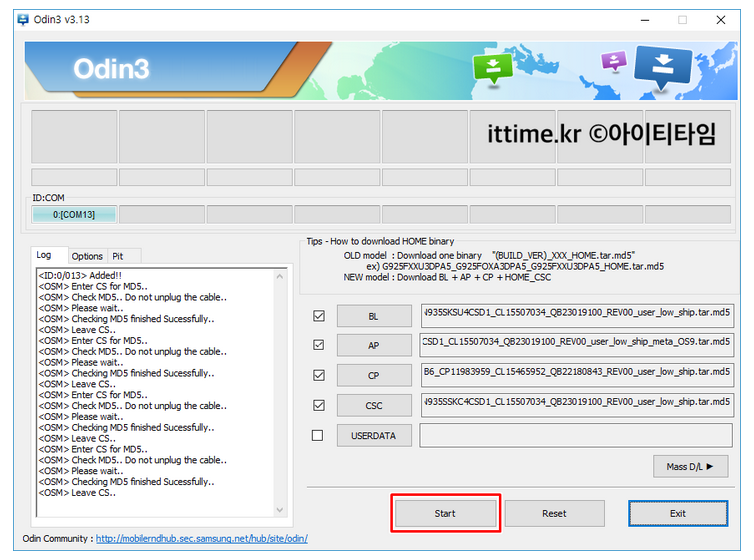Open the Mass D/L menu button

(691, 466)
